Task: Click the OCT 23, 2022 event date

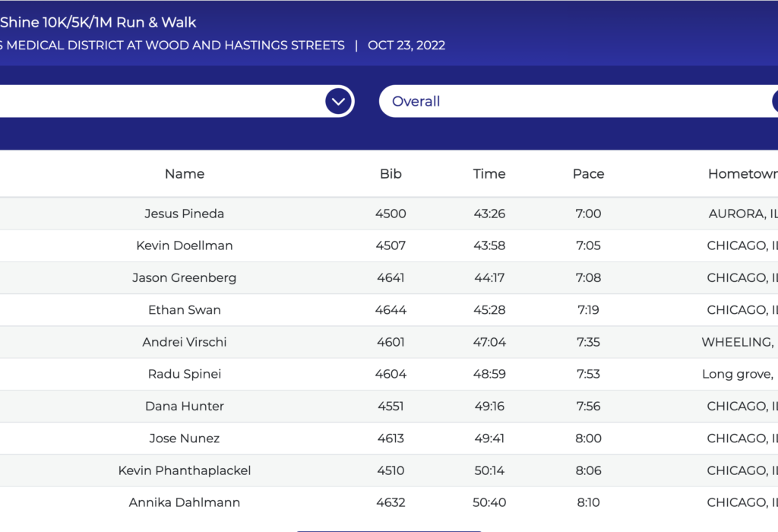Action: pyautogui.click(x=406, y=46)
